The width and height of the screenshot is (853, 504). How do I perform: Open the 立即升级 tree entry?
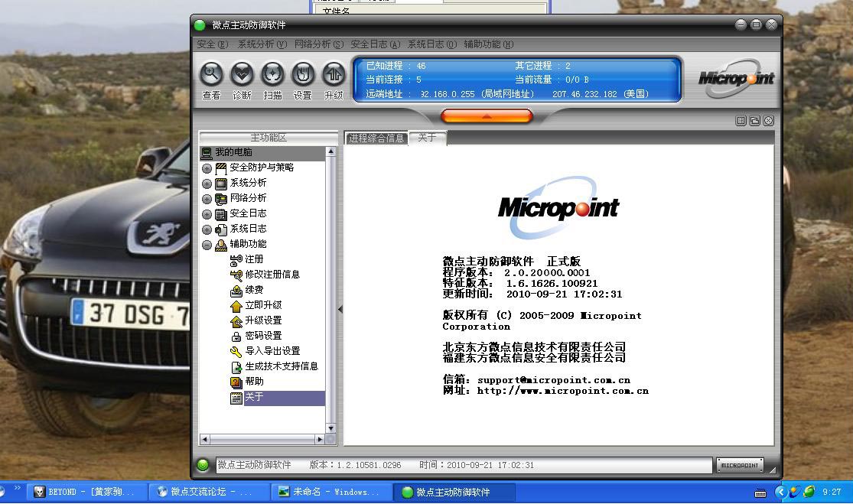[x=263, y=305]
